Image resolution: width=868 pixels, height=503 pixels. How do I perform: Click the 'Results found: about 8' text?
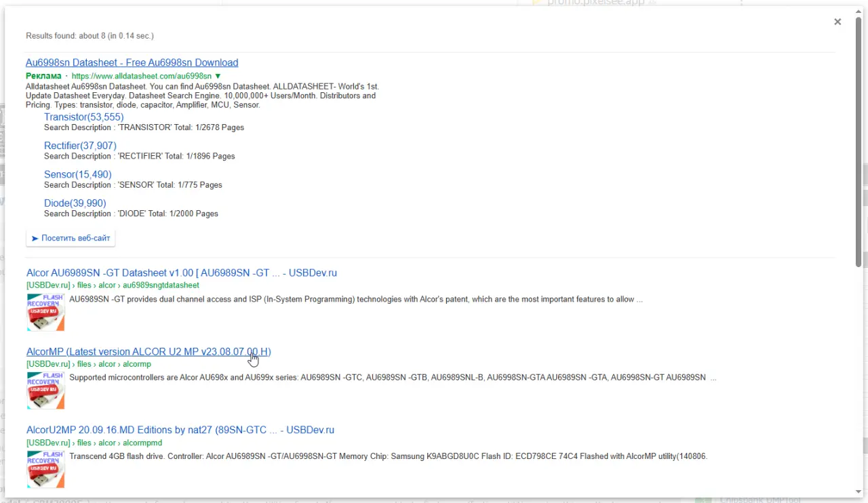pyautogui.click(x=90, y=35)
